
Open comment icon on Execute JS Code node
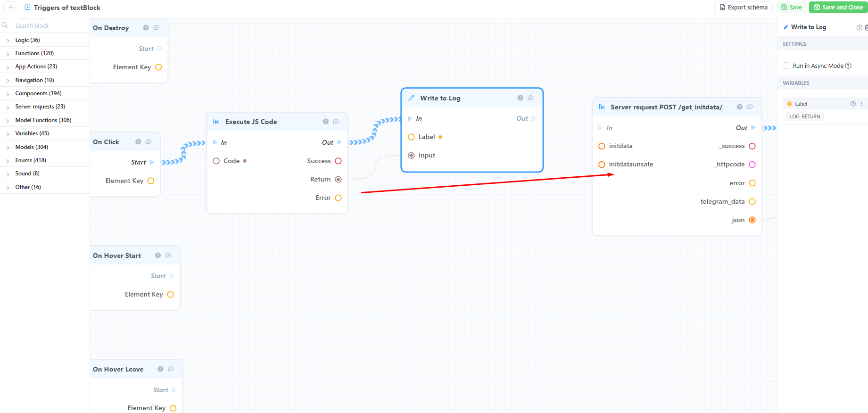[x=336, y=122]
